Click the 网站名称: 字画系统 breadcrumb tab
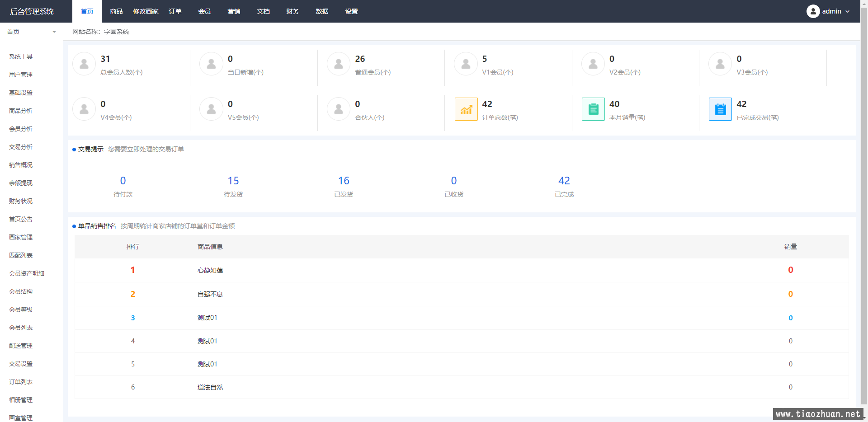Image resolution: width=868 pixels, height=422 pixels. point(101,32)
